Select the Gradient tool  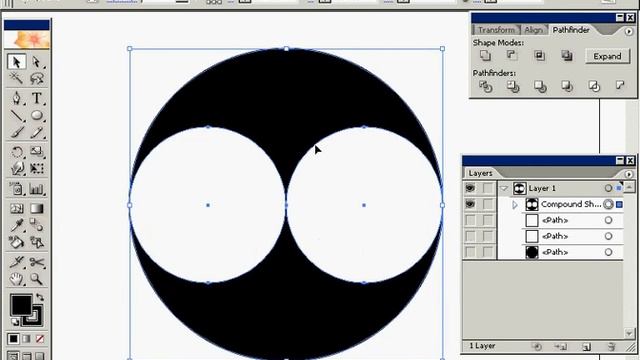tap(36, 208)
